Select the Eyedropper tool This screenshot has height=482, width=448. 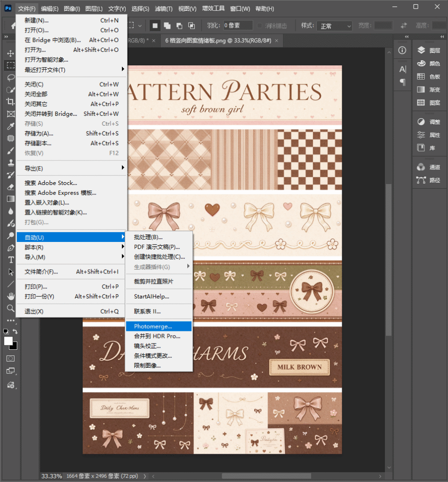pyautogui.click(x=11, y=126)
